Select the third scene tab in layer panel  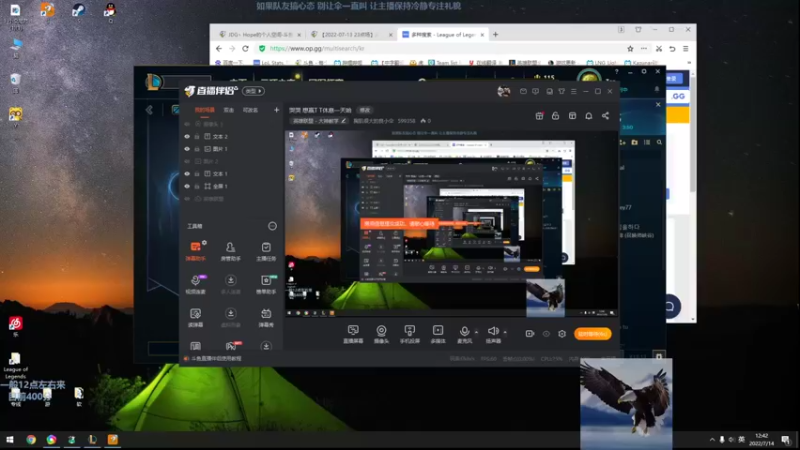250,110
